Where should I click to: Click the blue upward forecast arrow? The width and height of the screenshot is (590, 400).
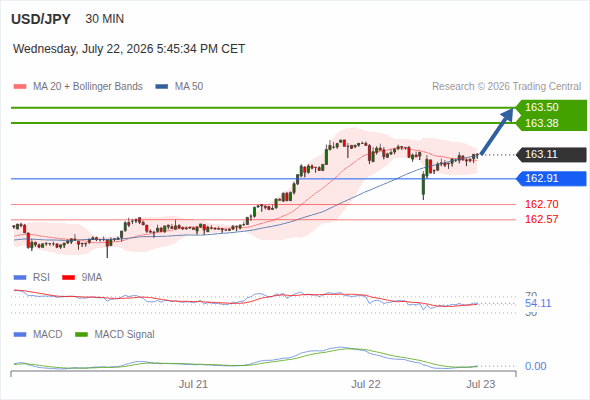click(x=497, y=131)
